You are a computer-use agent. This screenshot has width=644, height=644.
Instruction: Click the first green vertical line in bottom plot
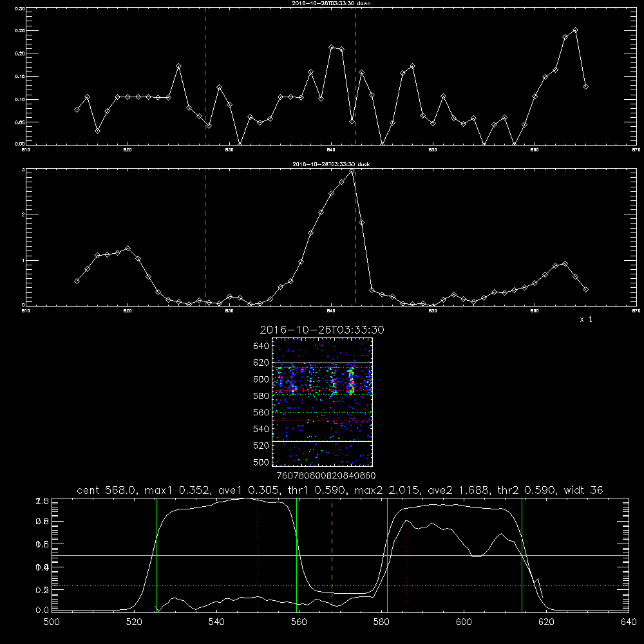pos(156,554)
